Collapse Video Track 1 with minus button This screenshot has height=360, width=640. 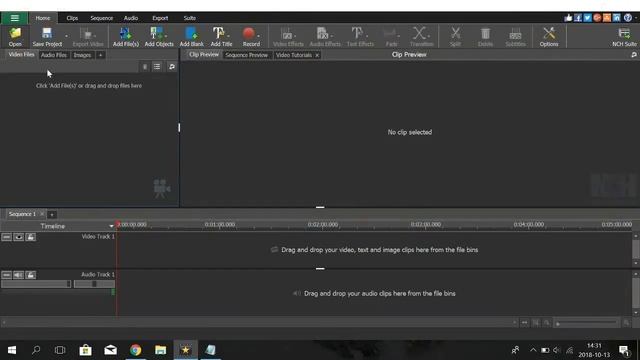pyautogui.click(x=6, y=237)
